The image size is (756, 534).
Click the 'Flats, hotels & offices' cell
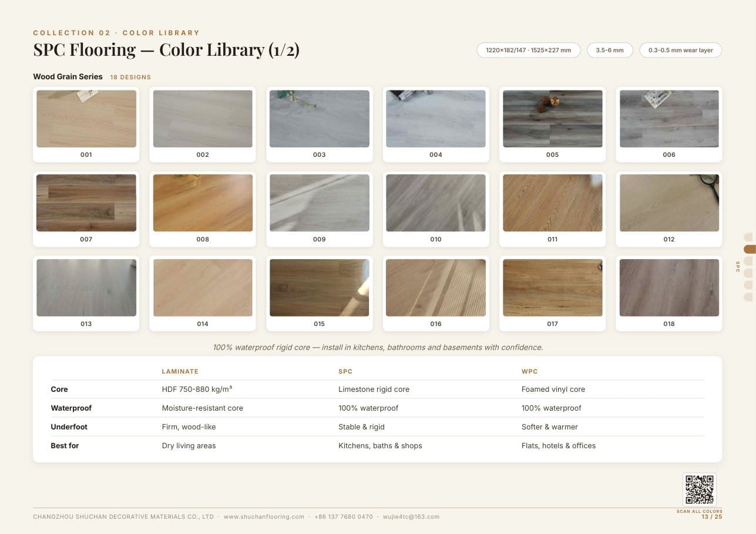559,445
